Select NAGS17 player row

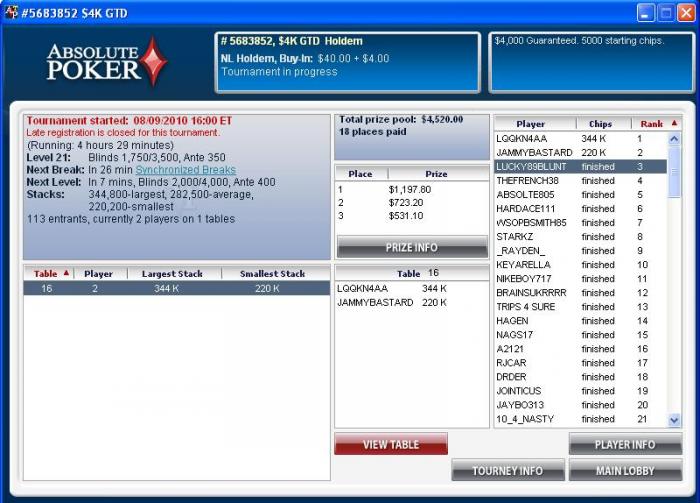tap(581, 335)
